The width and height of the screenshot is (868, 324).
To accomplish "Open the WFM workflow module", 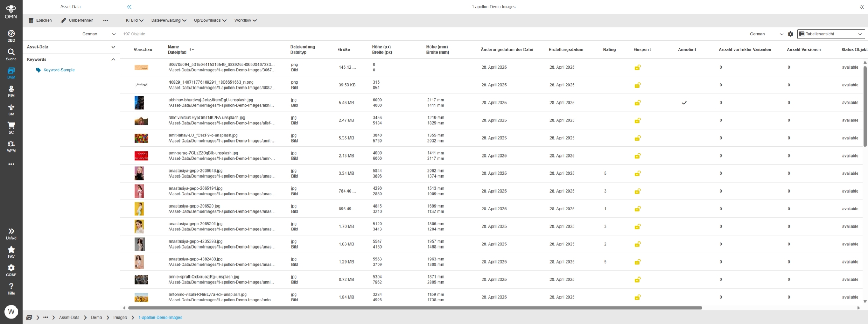I will [x=11, y=146].
